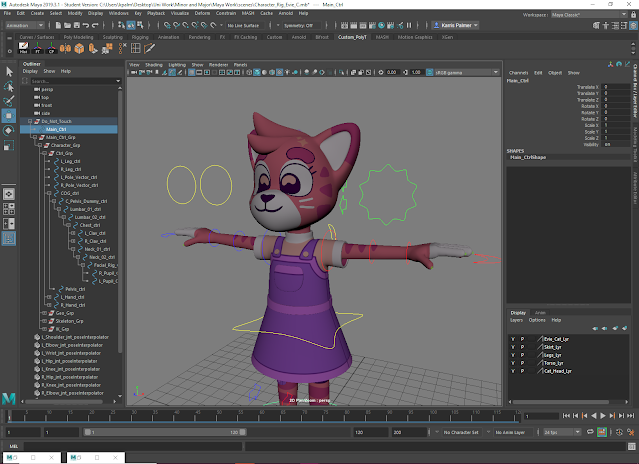Select the Paint Selection tool

click(9, 101)
